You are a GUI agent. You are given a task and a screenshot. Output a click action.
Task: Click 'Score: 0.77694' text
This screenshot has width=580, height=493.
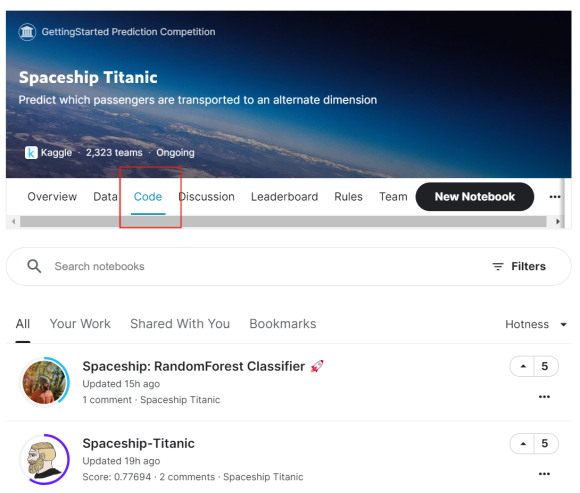[x=117, y=477]
